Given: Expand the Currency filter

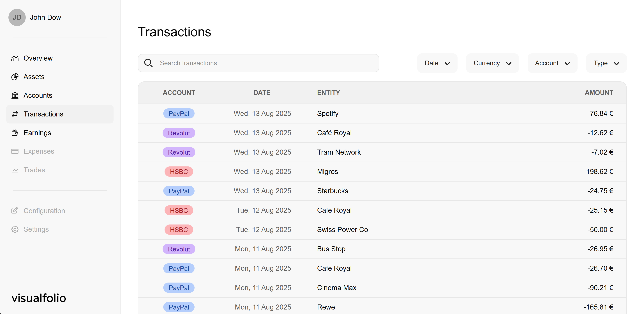Looking at the screenshot, I should pos(492,63).
